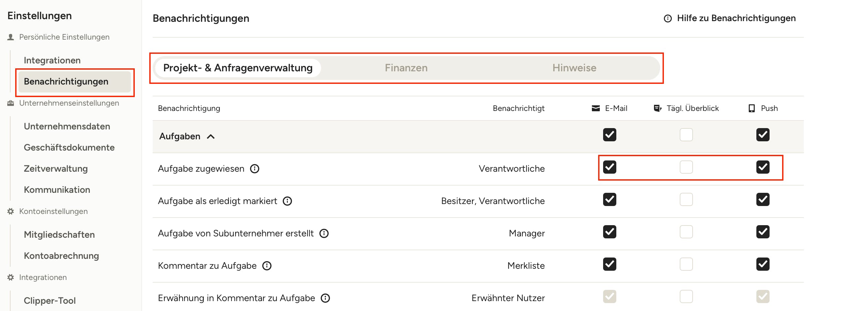
Task: Uncheck E-Mail for Aufgabe zugewiesen
Action: point(609,167)
